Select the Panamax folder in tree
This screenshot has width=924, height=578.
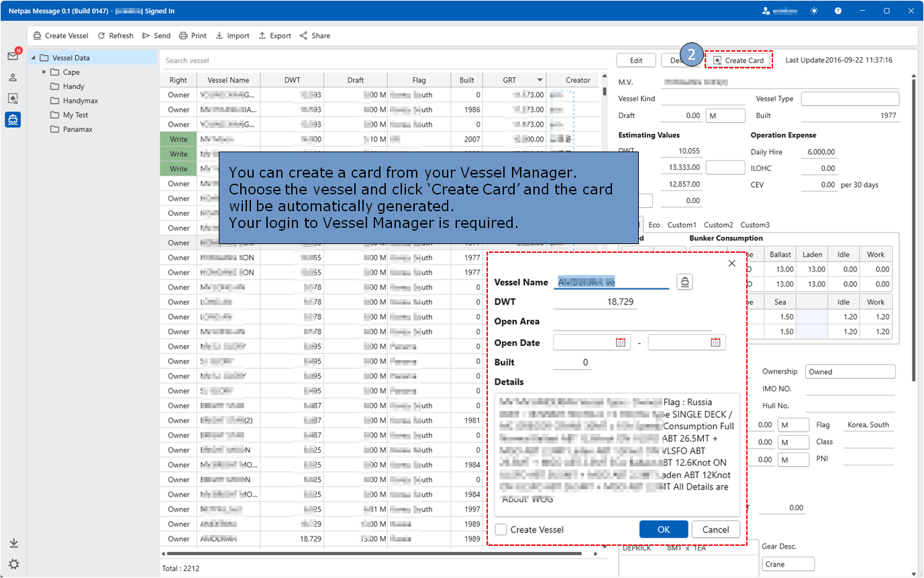[x=77, y=129]
